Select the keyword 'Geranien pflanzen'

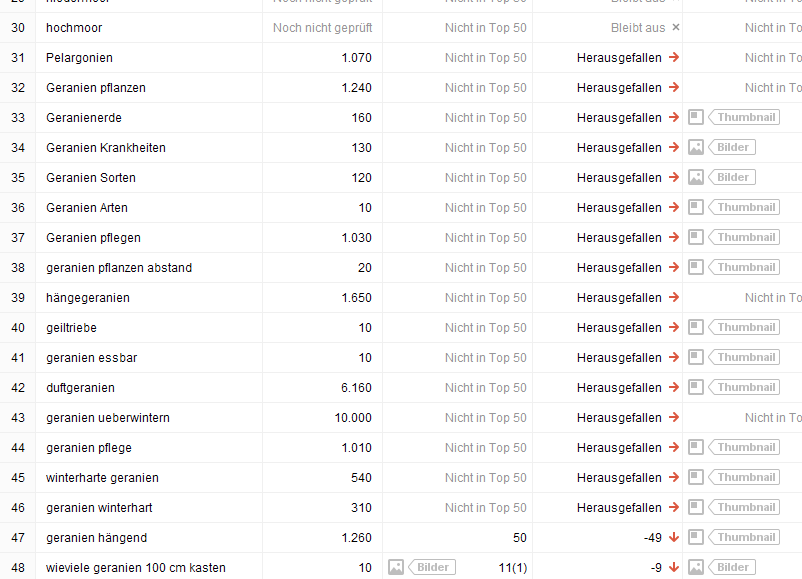point(96,88)
